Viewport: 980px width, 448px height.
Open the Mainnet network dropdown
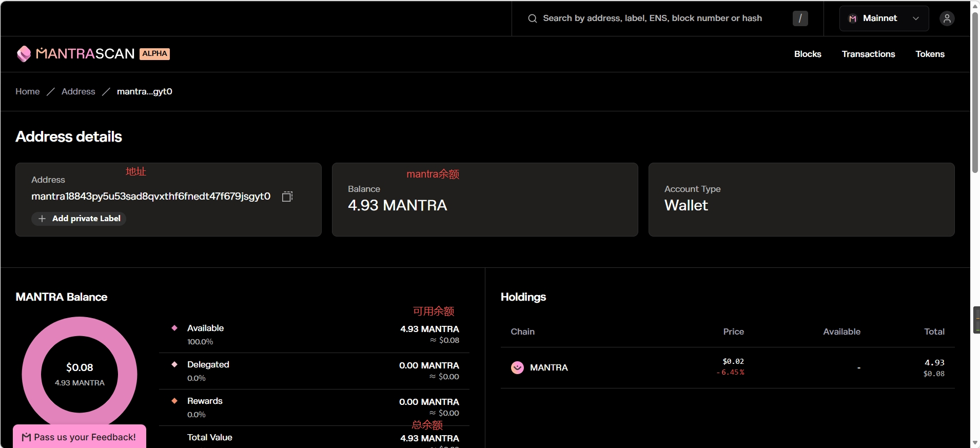[884, 18]
